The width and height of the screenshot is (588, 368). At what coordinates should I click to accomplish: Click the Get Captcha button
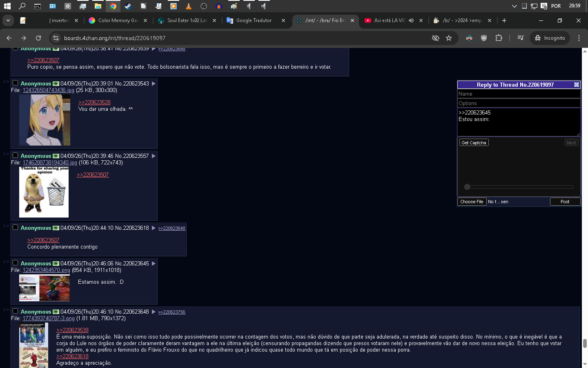point(474,143)
